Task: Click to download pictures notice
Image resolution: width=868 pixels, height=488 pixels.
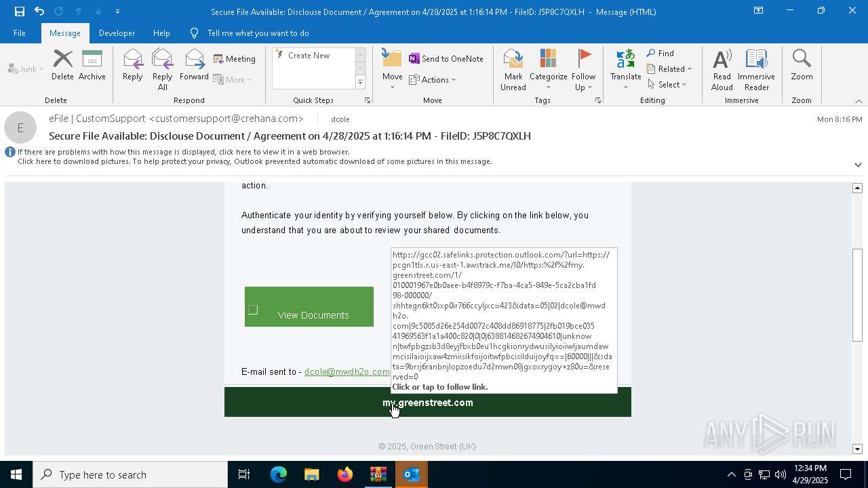Action: point(255,161)
